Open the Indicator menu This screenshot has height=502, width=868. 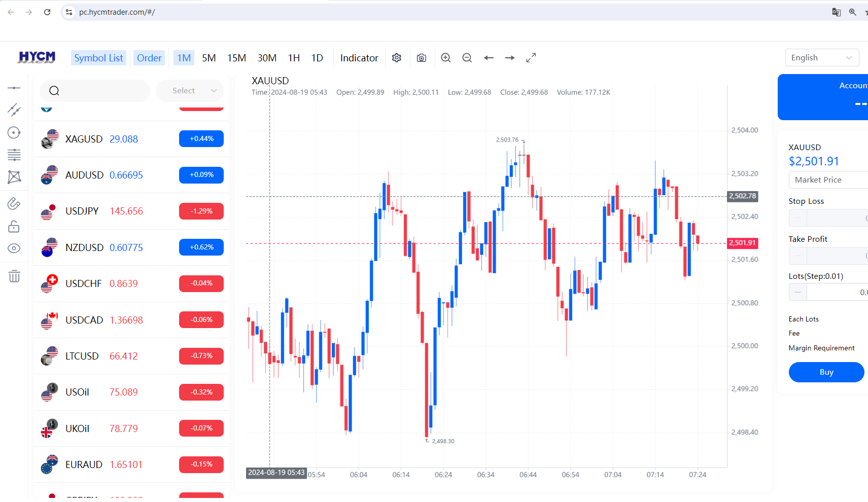point(359,58)
